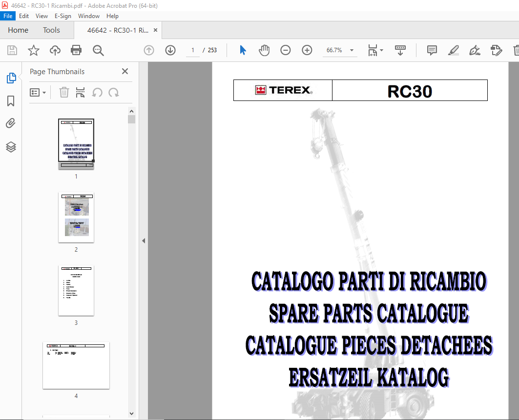Image resolution: width=519 pixels, height=420 pixels.
Task: Open the zoom percentage dropdown
Action: (x=352, y=50)
